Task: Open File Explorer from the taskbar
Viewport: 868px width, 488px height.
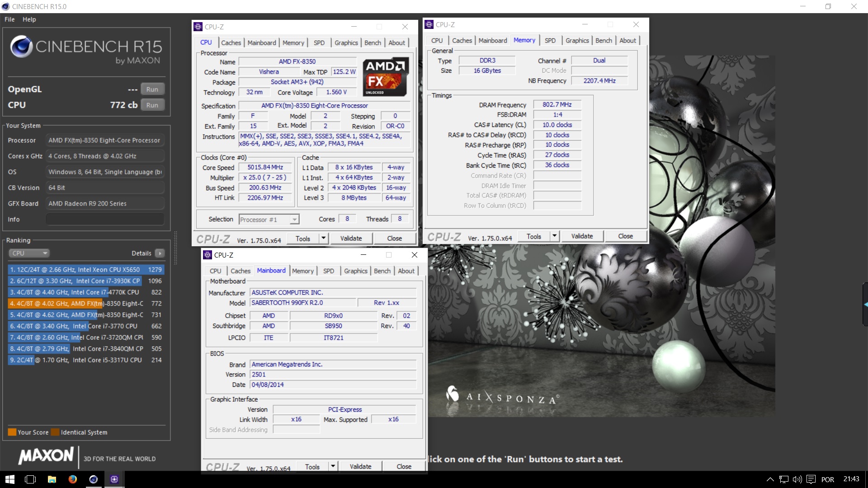Action: point(52,479)
